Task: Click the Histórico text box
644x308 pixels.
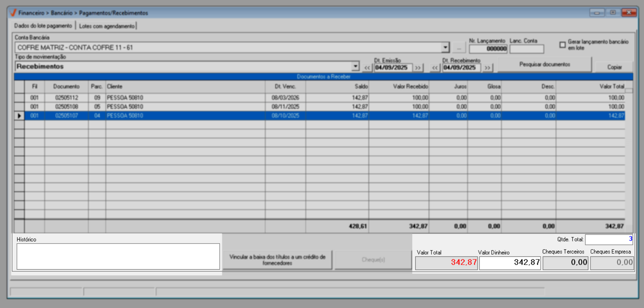Action: pyautogui.click(x=118, y=256)
